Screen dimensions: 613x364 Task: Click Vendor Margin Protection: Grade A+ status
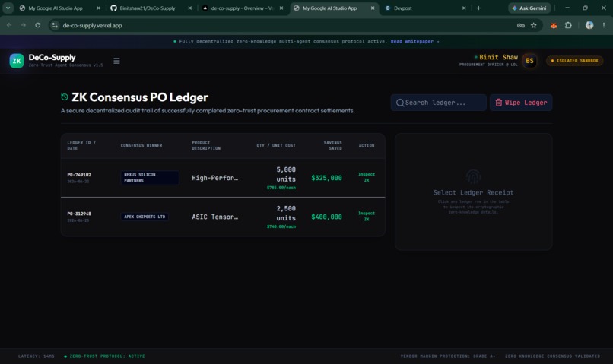pos(448,356)
